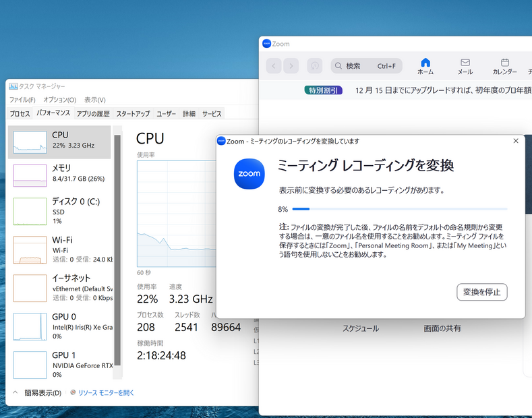Screen dimensions: 532x418
Task: Click the NVIDIA GeForce RTX text
Action: pos(82,365)
